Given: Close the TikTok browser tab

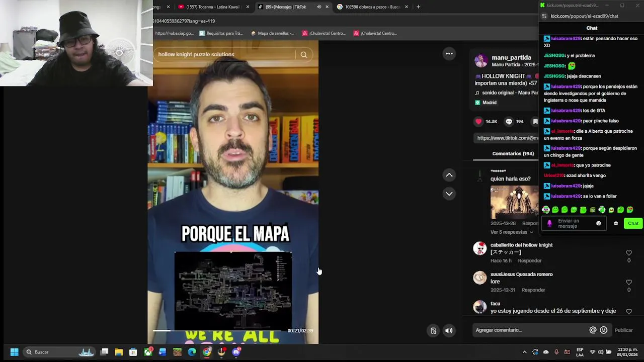Looking at the screenshot, I should (x=327, y=7).
